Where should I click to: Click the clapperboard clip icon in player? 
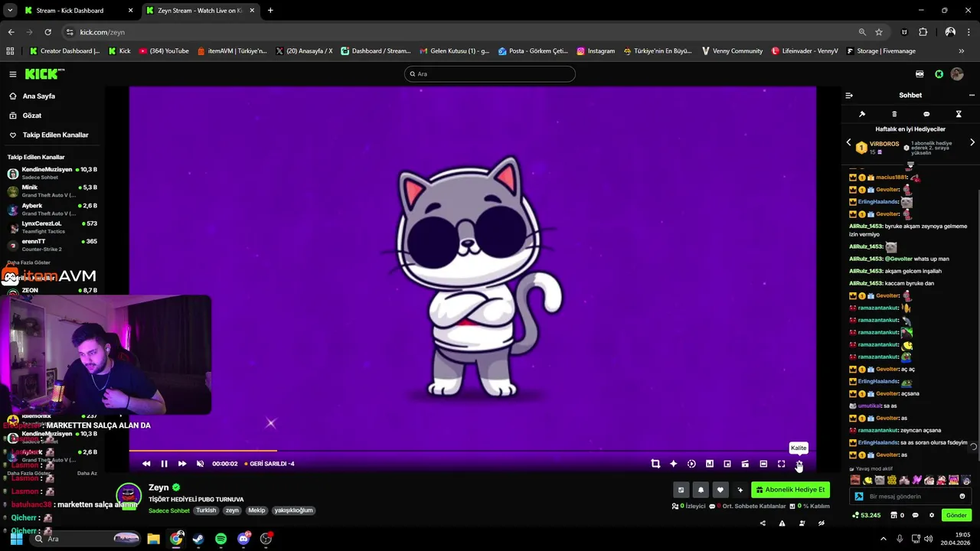pyautogui.click(x=745, y=464)
